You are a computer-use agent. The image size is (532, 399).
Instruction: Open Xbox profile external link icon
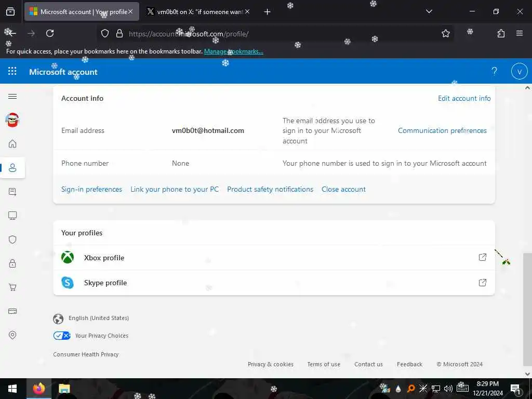pos(482,257)
